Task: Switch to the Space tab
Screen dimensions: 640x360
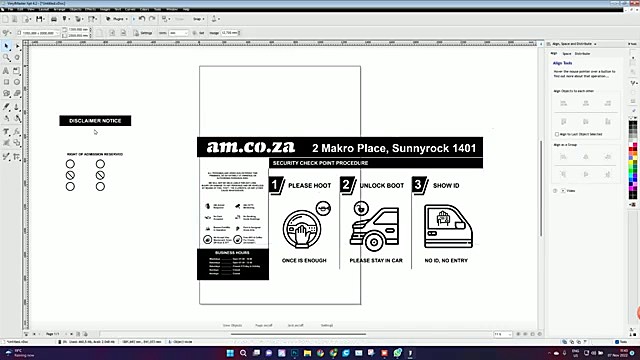Action: click(567, 53)
